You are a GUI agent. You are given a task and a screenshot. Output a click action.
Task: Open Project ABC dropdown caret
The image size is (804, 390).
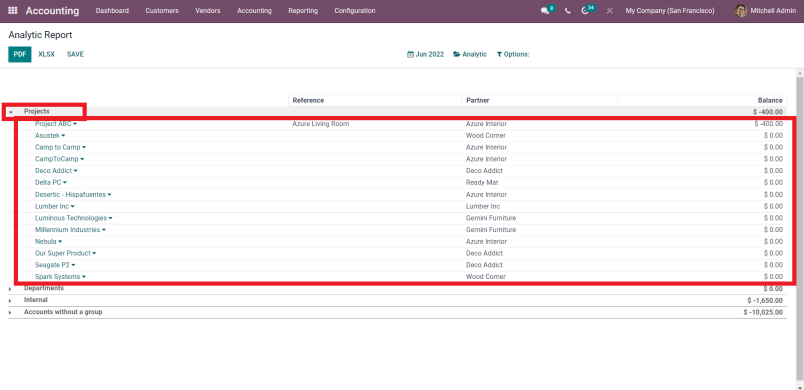75,124
